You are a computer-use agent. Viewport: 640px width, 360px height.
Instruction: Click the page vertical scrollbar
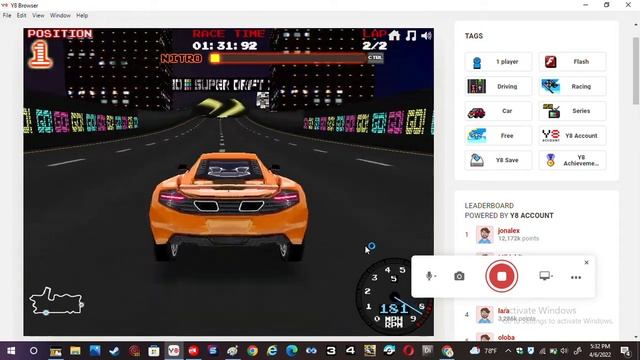coord(636,71)
